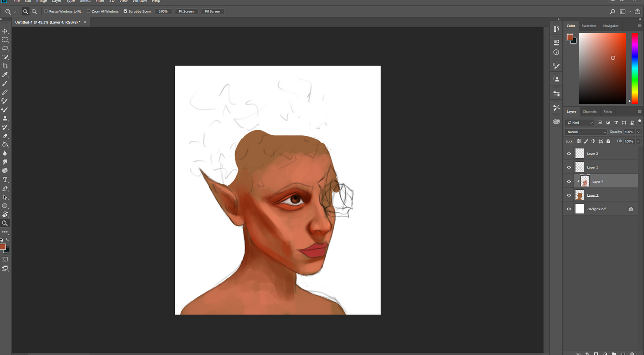Open the Creative Cloud Libraries panel icon
The height and width of the screenshot is (355, 644).
coord(556,121)
